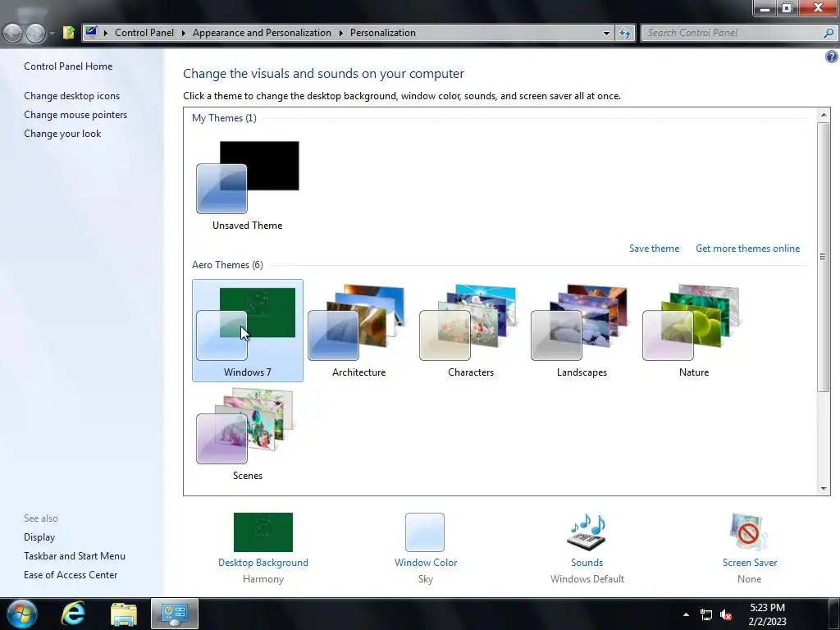Open Taskbar and Start Menu link
The height and width of the screenshot is (630, 840).
pyautogui.click(x=75, y=556)
